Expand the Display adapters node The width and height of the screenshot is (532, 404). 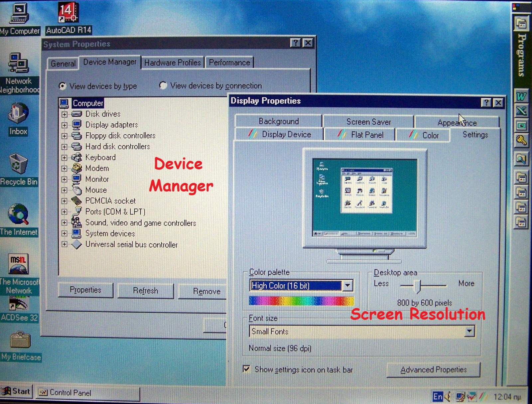point(65,125)
